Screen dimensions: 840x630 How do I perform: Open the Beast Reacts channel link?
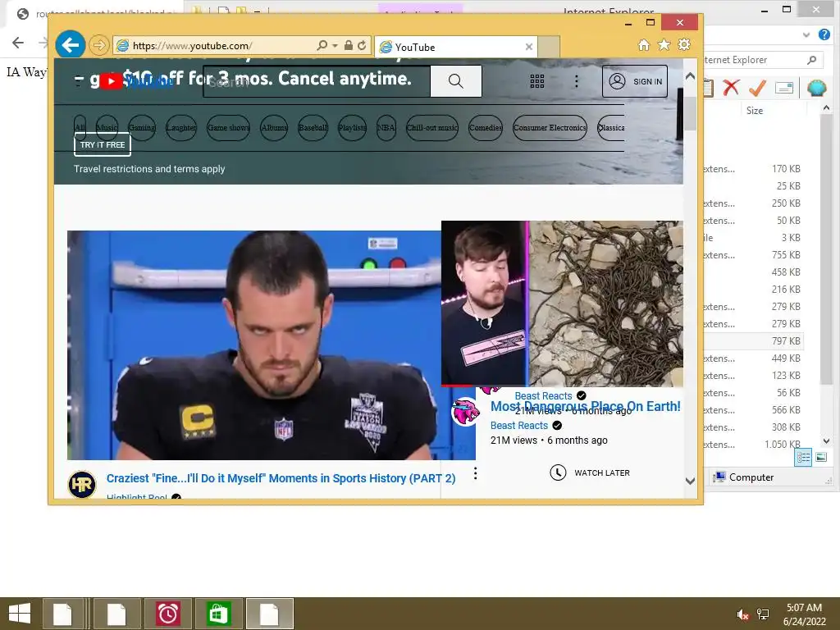[x=519, y=426]
